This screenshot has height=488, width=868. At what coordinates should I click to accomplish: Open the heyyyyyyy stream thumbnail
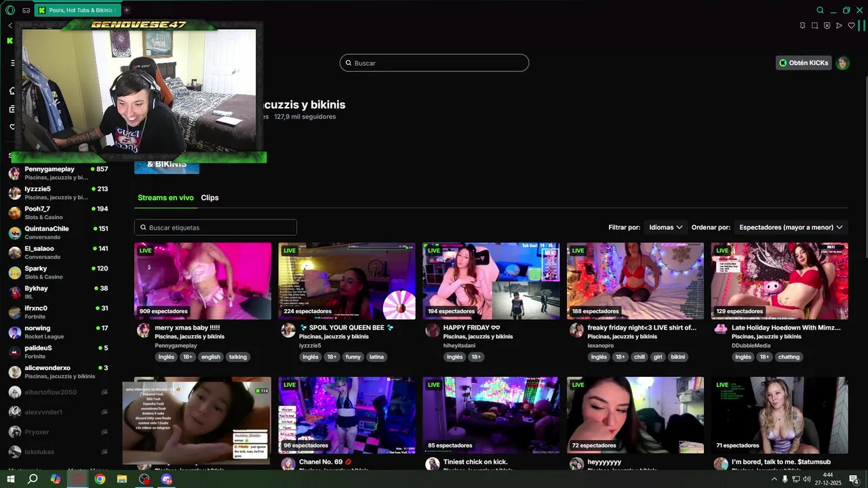pyautogui.click(x=635, y=415)
